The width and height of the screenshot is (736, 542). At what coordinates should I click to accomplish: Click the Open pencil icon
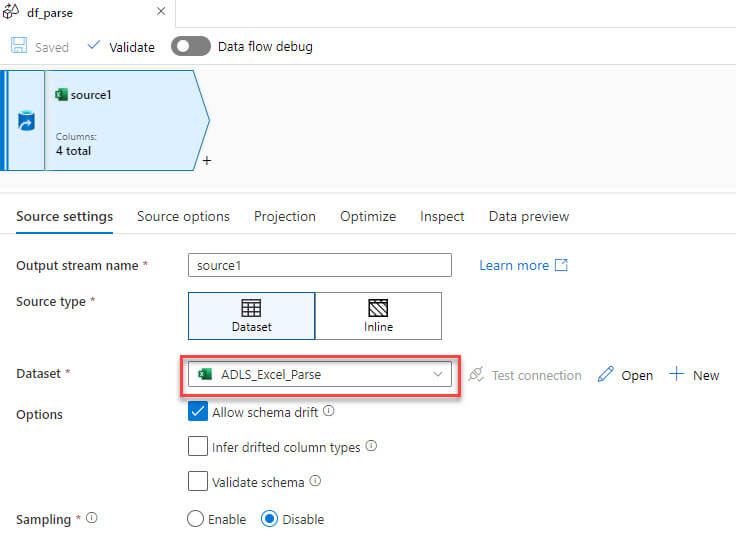coord(605,375)
